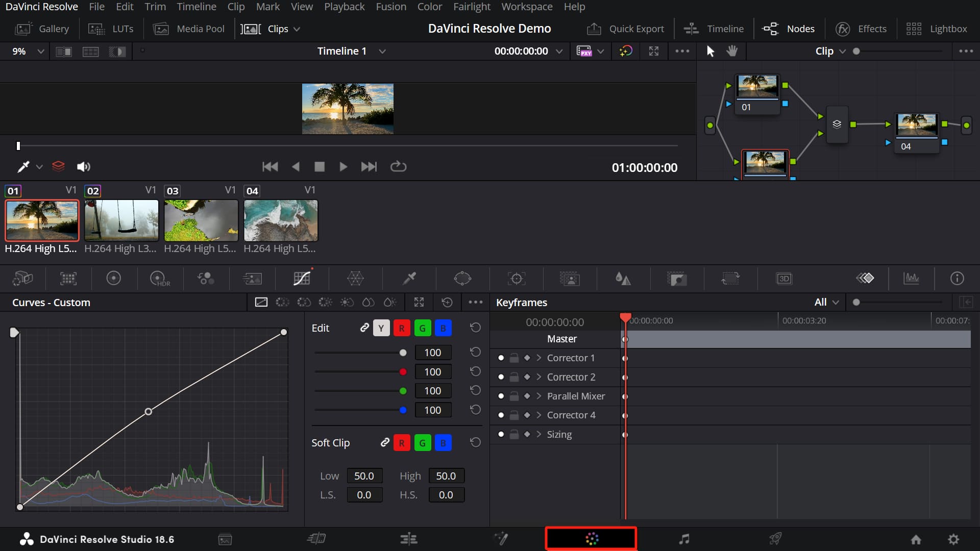Click the red intensity slider handle
Image resolution: width=980 pixels, height=551 pixels.
pyautogui.click(x=403, y=372)
